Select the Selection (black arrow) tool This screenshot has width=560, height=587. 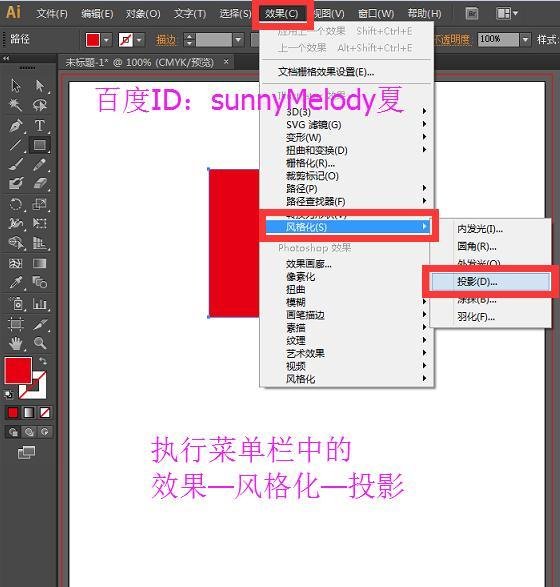click(16, 85)
